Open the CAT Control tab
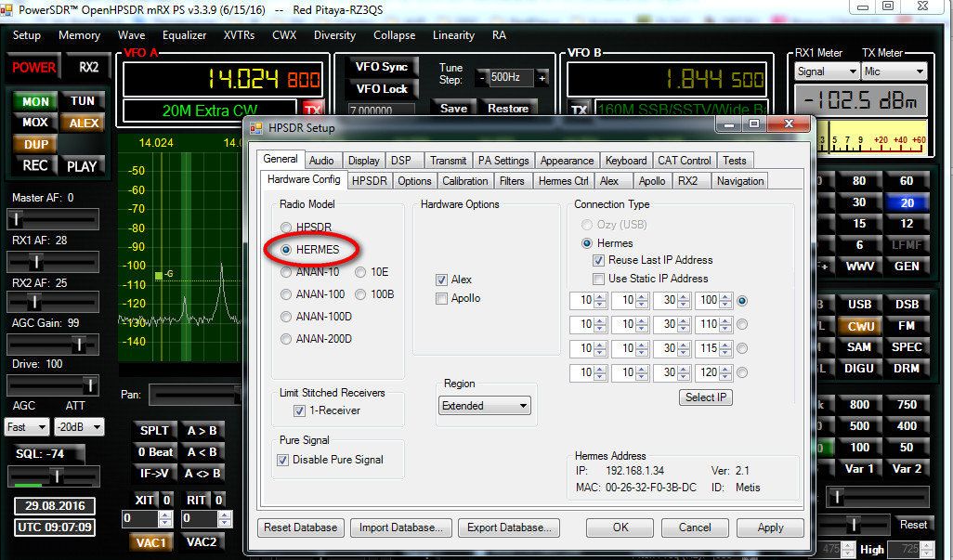Screen dimensions: 953x560 click(685, 161)
